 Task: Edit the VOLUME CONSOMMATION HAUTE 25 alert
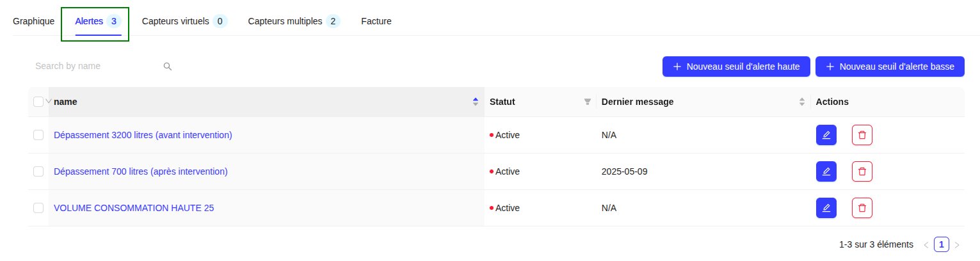tap(826, 208)
